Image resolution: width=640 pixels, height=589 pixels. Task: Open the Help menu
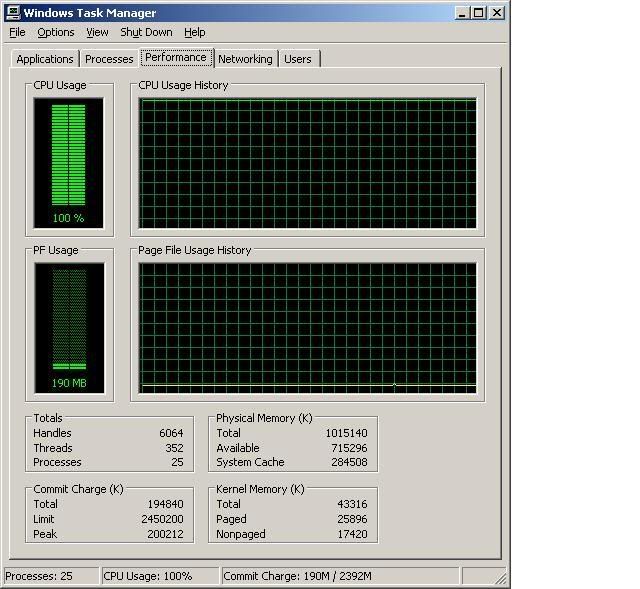(x=195, y=33)
